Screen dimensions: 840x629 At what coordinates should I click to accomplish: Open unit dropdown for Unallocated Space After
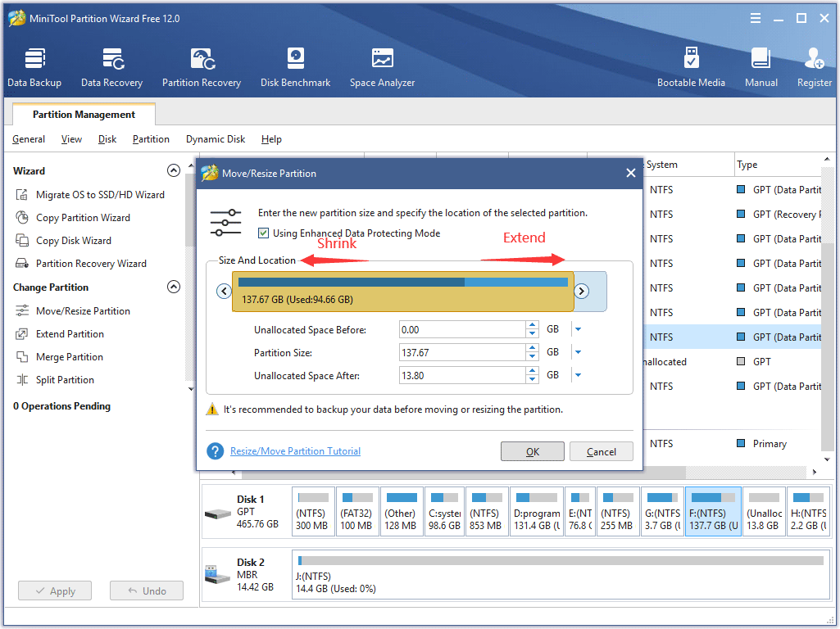578,375
